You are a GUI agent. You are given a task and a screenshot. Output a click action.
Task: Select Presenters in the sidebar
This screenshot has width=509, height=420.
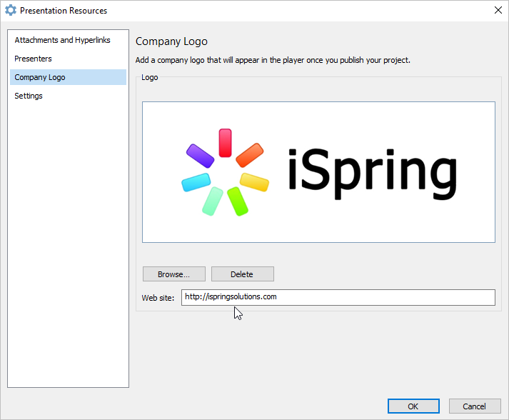coord(68,59)
